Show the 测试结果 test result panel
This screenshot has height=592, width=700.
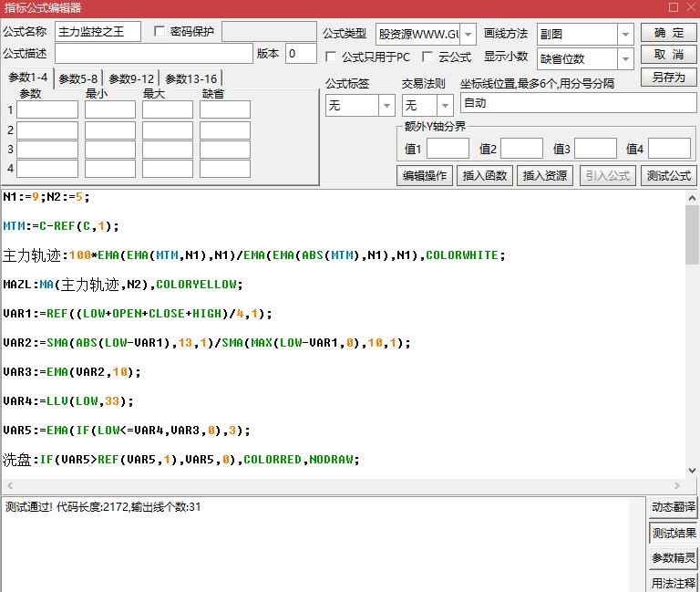(x=674, y=533)
